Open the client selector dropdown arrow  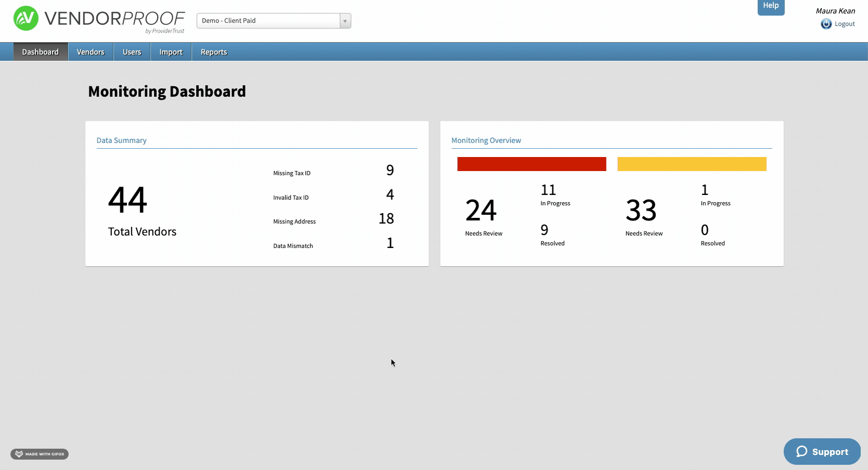pyautogui.click(x=345, y=21)
